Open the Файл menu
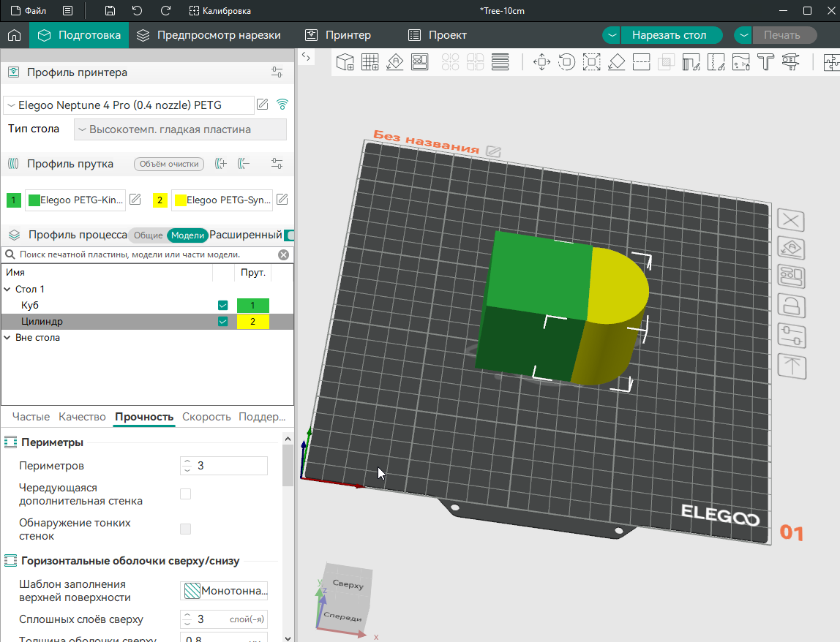Screen dimensions: 840x642 (x=29, y=11)
